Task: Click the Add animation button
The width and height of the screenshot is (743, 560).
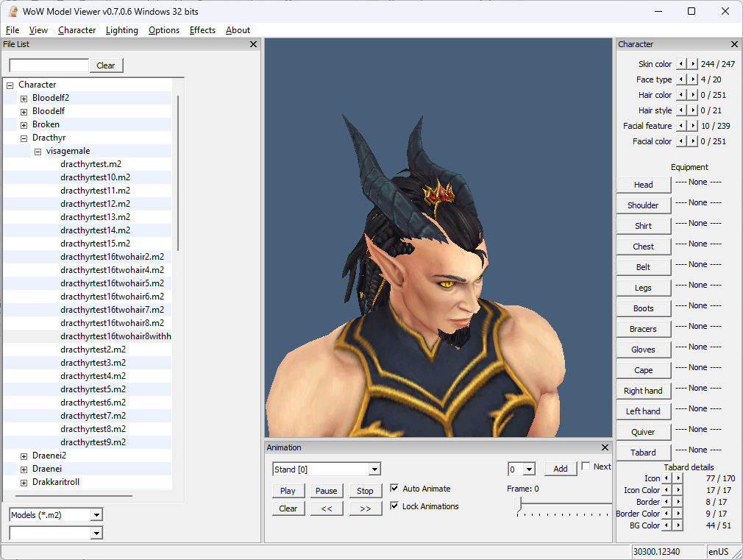Action: (561, 469)
